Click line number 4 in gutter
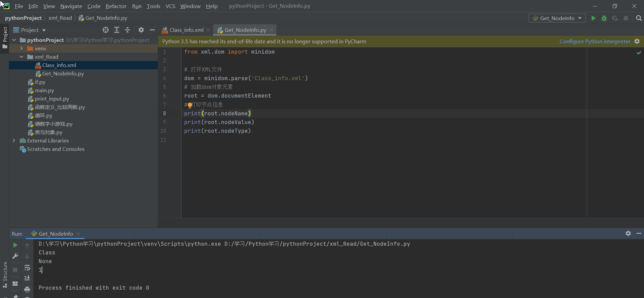This screenshot has height=298, width=644. tap(164, 78)
